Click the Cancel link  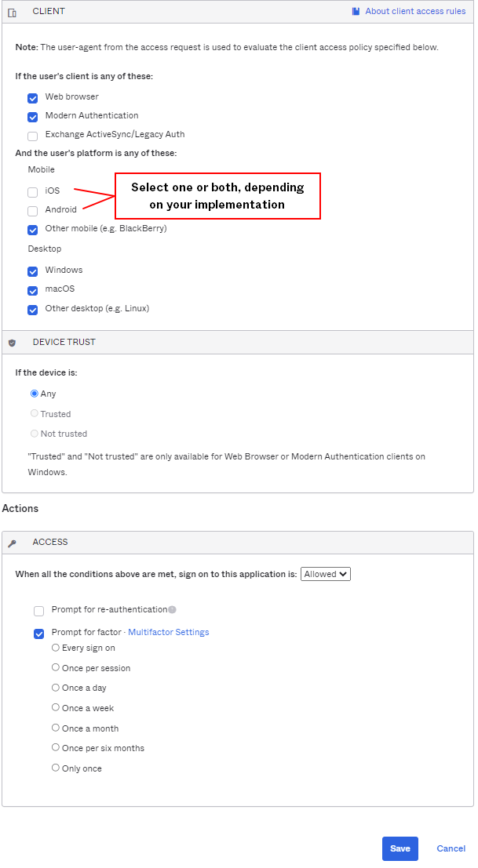pos(451,848)
